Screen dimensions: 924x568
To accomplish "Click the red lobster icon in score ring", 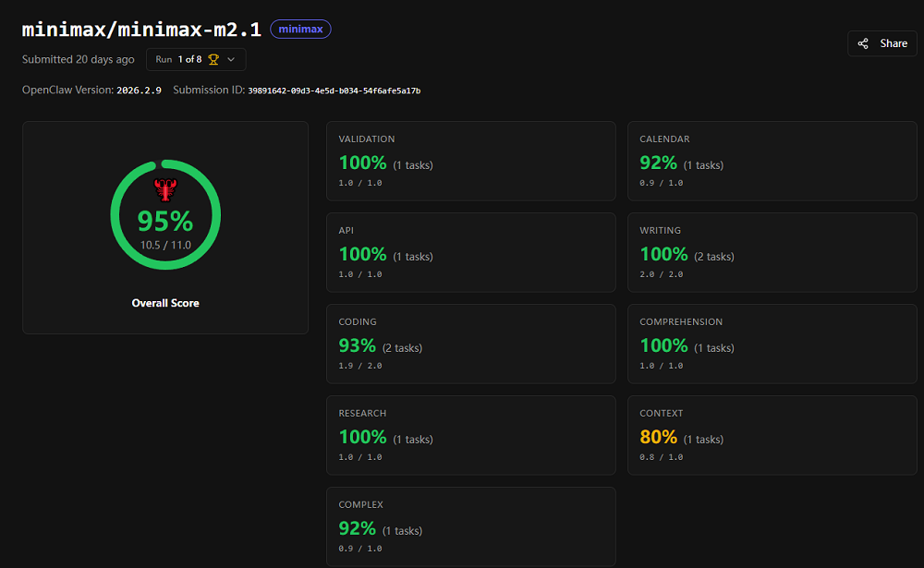I will pos(165,190).
